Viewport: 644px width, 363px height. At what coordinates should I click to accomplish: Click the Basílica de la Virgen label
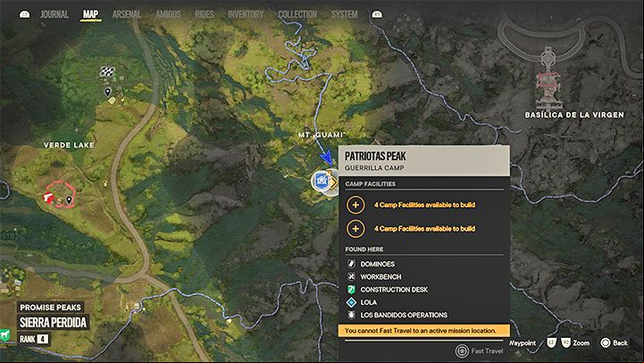tap(574, 115)
